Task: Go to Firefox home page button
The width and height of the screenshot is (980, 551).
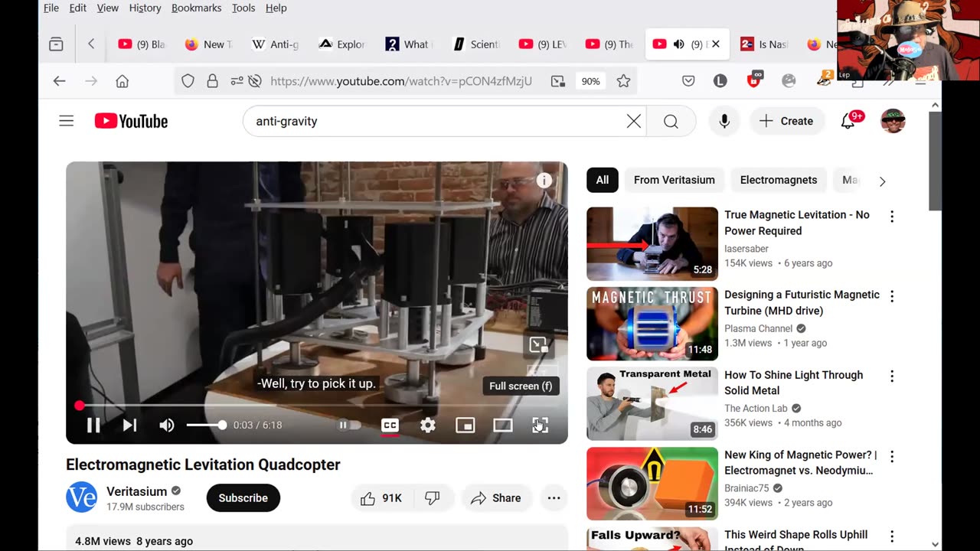Action: [x=122, y=81]
